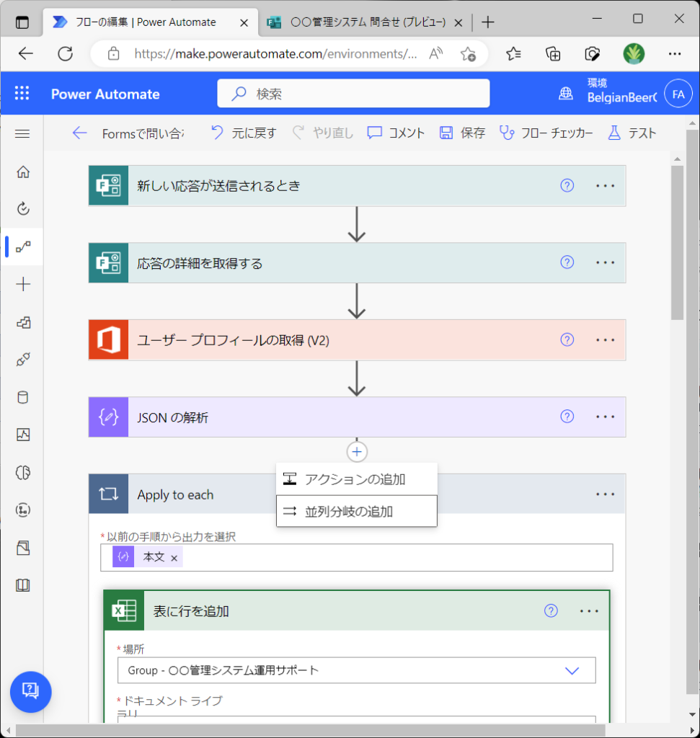This screenshot has width=700, height=738.
Task: Click the Create plus icon in the sidebar
Action: click(x=23, y=284)
